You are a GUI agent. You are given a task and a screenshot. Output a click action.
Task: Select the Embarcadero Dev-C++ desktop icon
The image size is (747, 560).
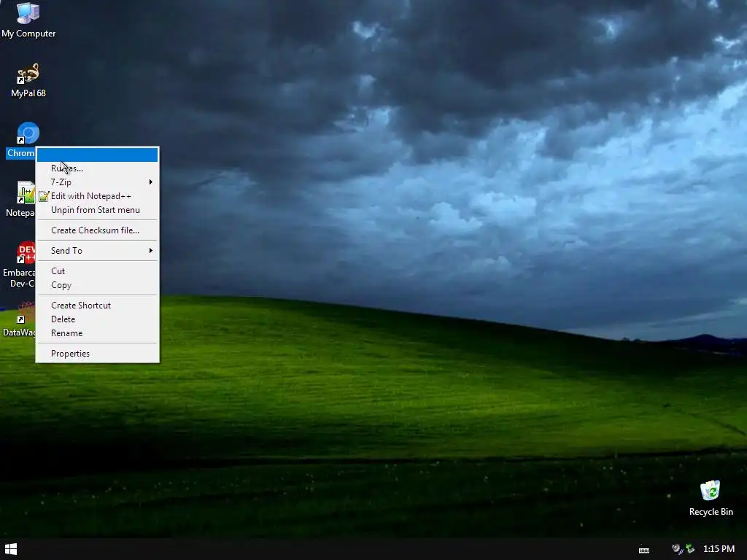coord(26,252)
